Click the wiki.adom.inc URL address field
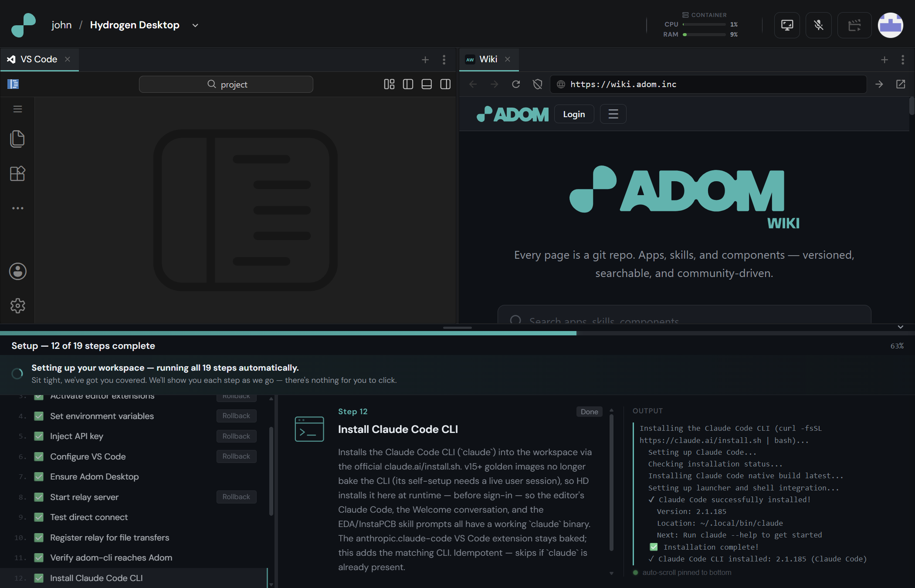Image resolution: width=915 pixels, height=588 pixels. click(x=708, y=84)
